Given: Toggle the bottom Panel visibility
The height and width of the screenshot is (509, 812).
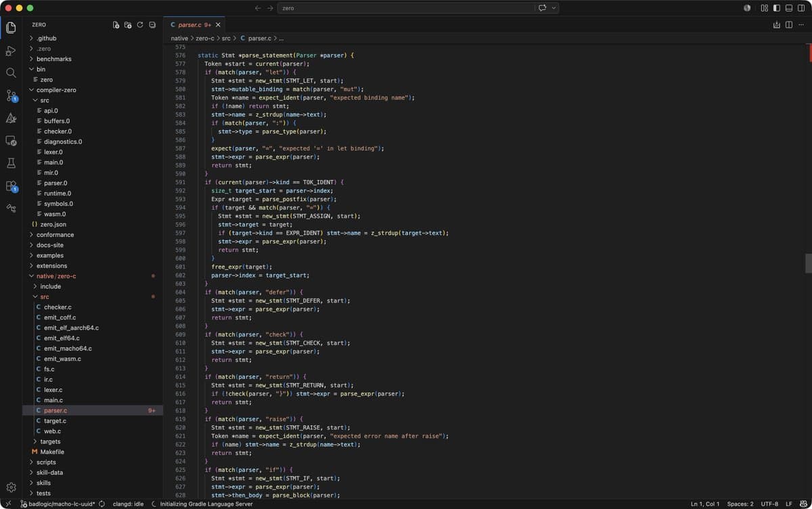Looking at the screenshot, I should click(x=788, y=8).
